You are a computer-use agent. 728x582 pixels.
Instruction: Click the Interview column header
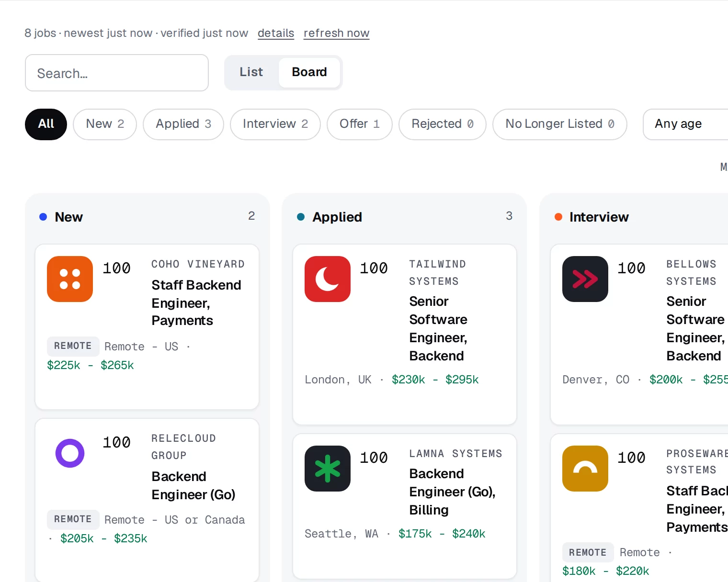(x=599, y=217)
